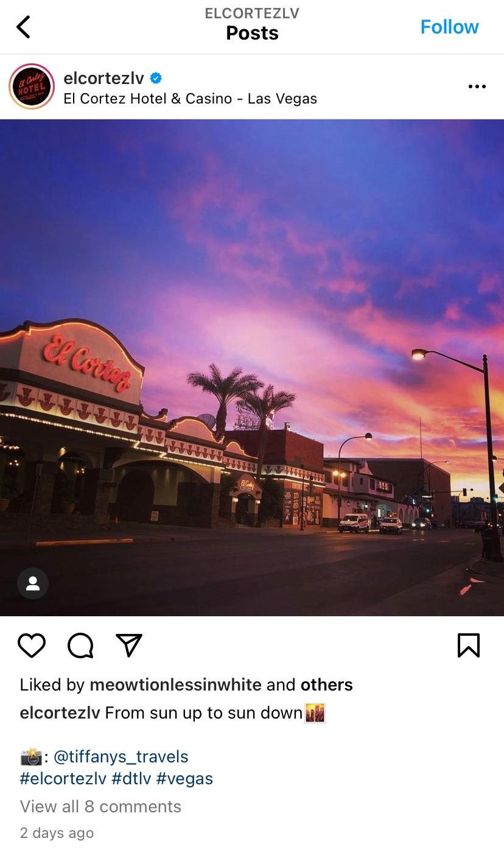
Task: Open elcortezlv profile picture story ring
Action: 32,86
